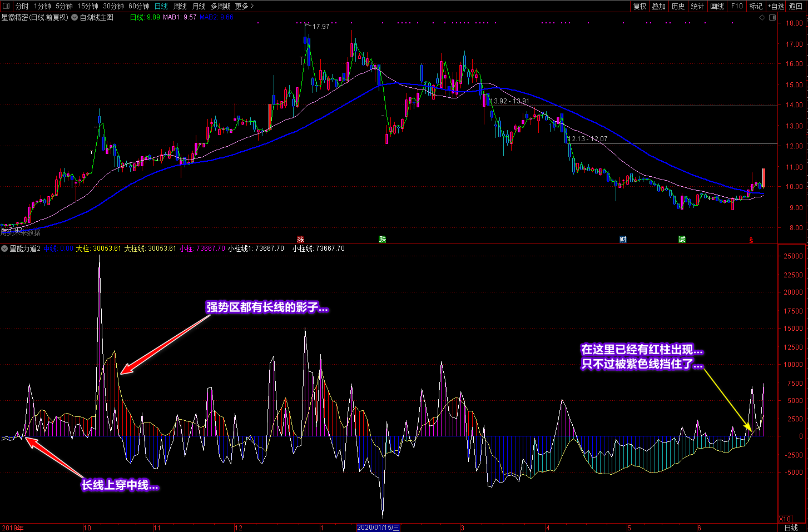Viewport: 808px width, 532px height.
Task: Switch to 1分钟 period
Action: 42,6
